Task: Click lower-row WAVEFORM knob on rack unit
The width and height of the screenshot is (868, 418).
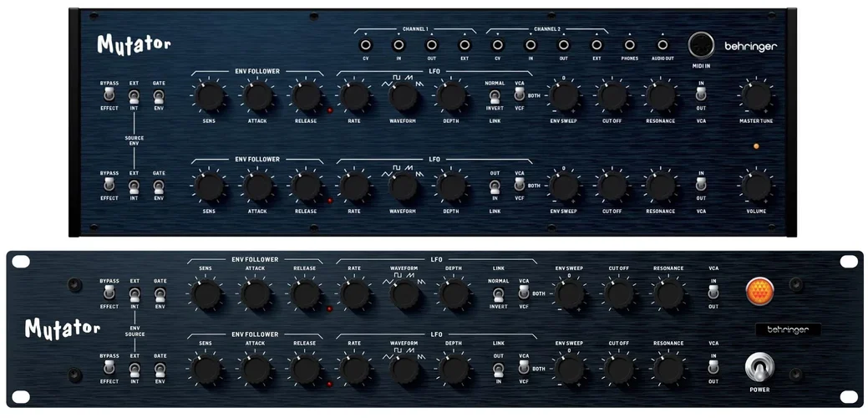Action: pos(404,370)
